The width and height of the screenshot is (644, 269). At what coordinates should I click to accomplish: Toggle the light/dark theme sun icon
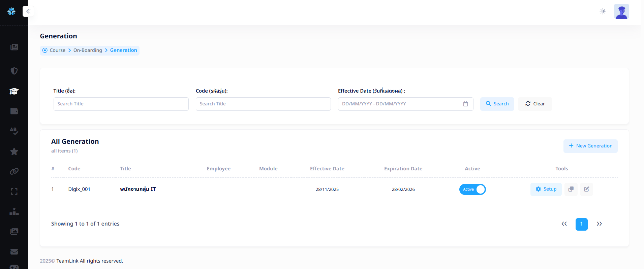coord(603,11)
